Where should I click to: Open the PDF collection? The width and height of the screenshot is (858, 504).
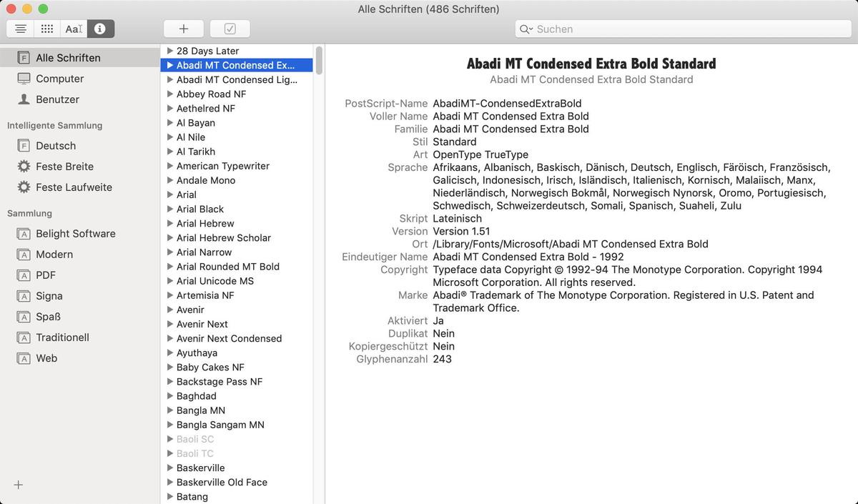click(x=79, y=275)
